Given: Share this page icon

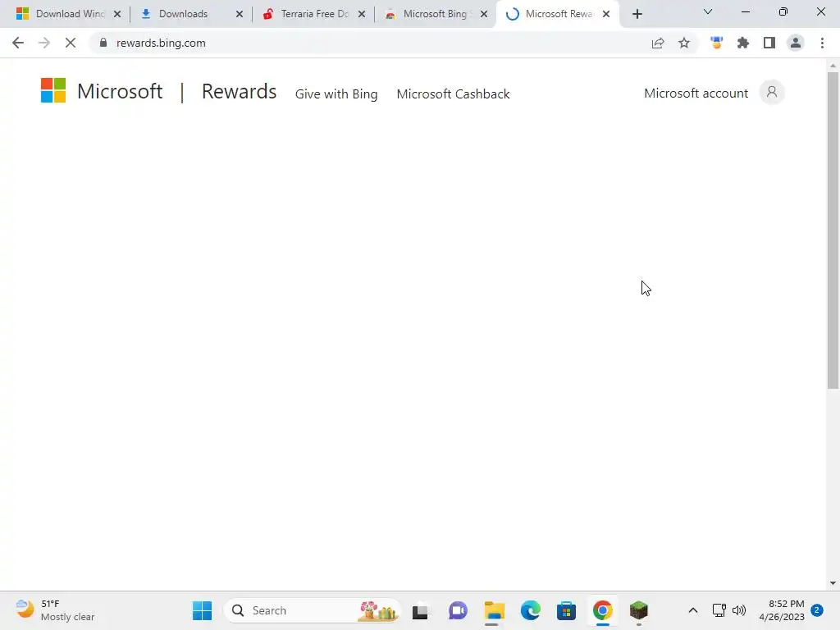Looking at the screenshot, I should coord(658,43).
